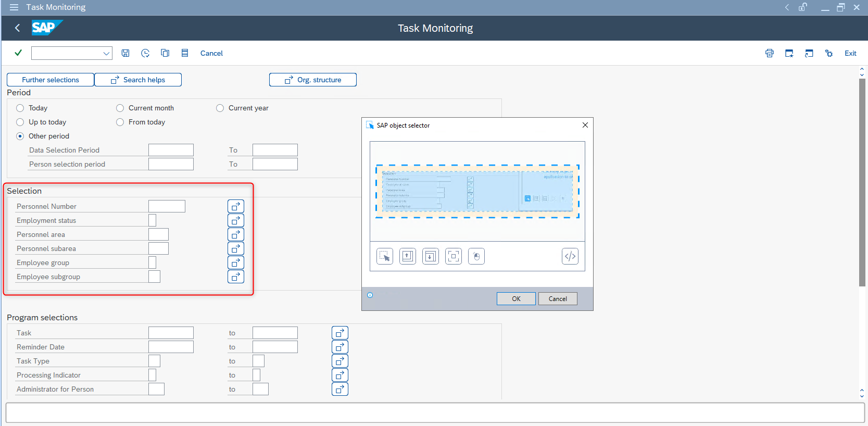The width and height of the screenshot is (868, 426).
Task: Expand the command field dropdown
Action: 106,53
